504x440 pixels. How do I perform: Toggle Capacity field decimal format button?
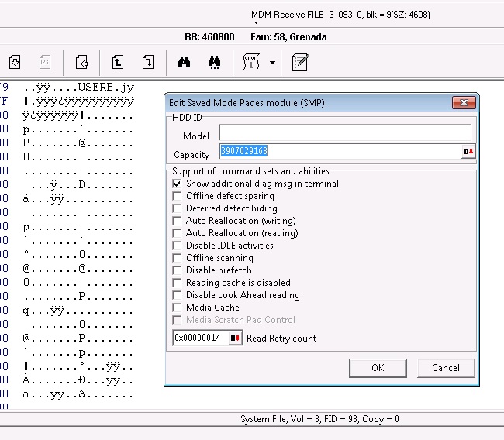click(468, 151)
